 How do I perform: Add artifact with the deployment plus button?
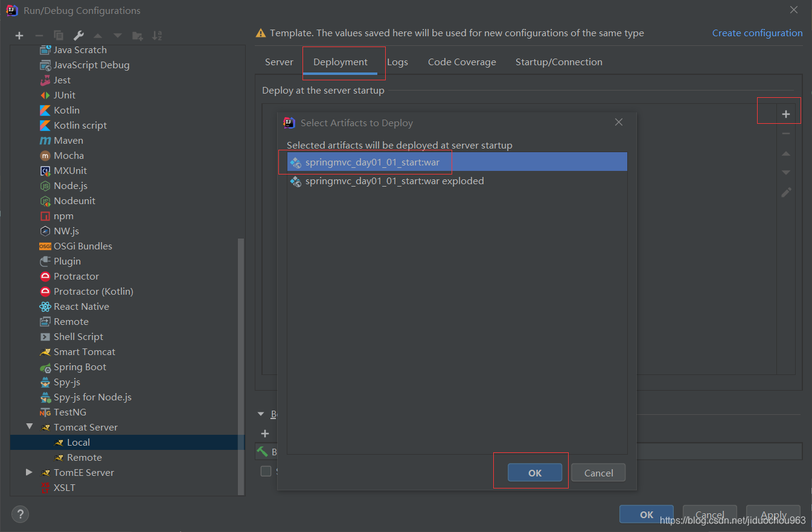pos(786,114)
